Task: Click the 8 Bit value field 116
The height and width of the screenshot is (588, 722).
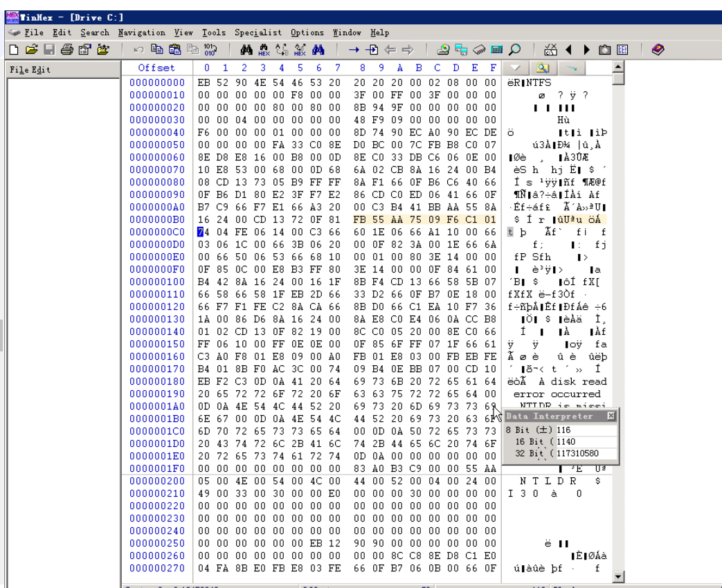Action: (x=586, y=430)
